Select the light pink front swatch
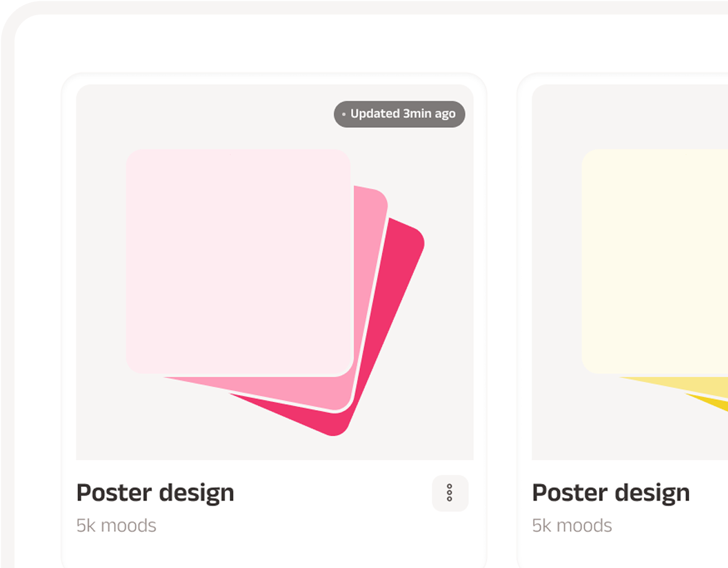Viewport: 728px width, 568px height. [239, 261]
